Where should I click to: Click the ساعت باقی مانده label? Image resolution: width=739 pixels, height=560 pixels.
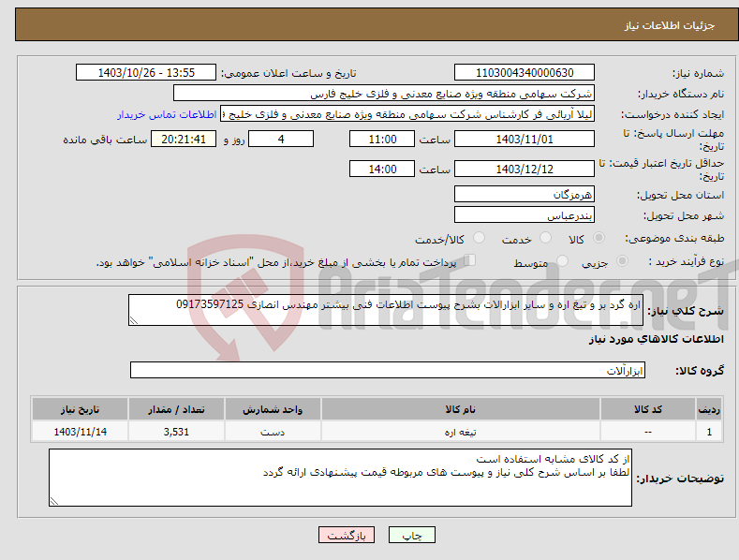click(x=105, y=140)
